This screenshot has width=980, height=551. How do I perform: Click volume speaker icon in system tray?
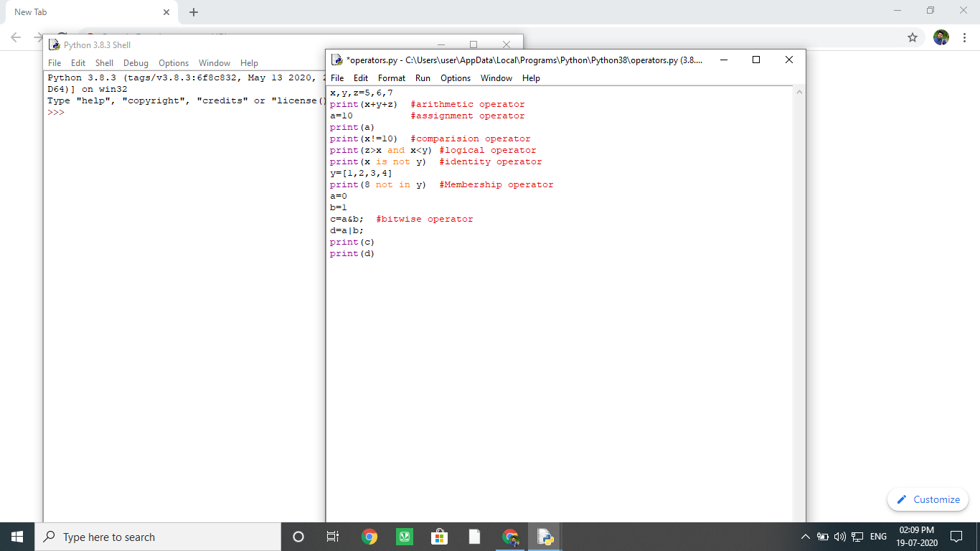(x=839, y=537)
